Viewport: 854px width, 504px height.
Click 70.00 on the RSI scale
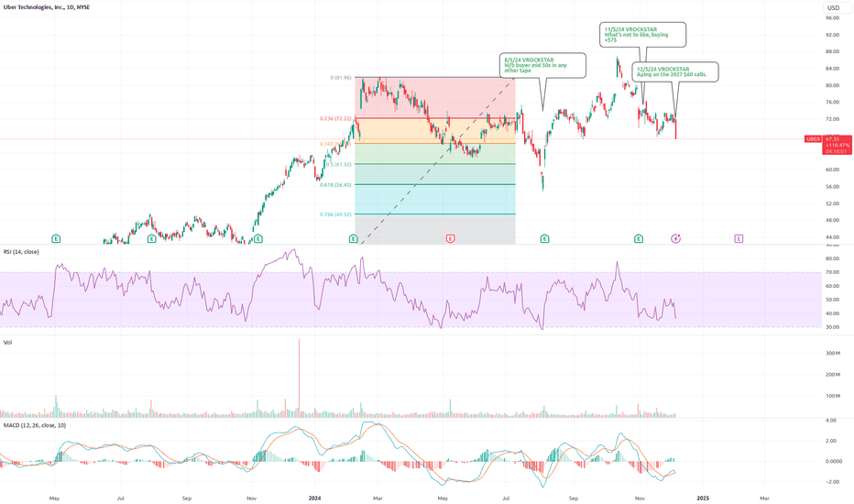coord(832,272)
